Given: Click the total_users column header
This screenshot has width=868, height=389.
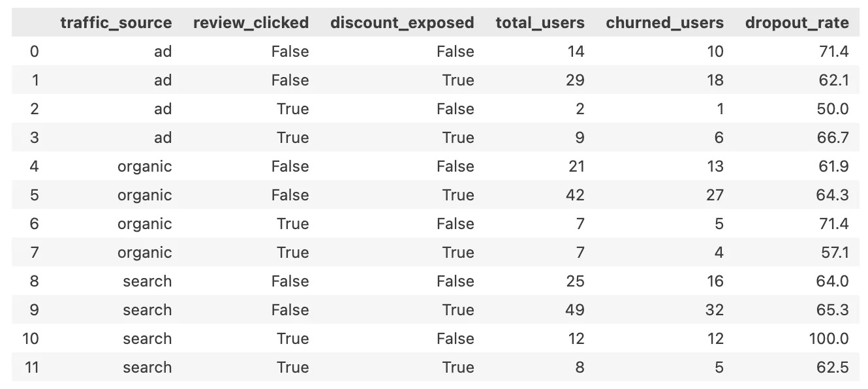Looking at the screenshot, I should pyautogui.click(x=540, y=23).
